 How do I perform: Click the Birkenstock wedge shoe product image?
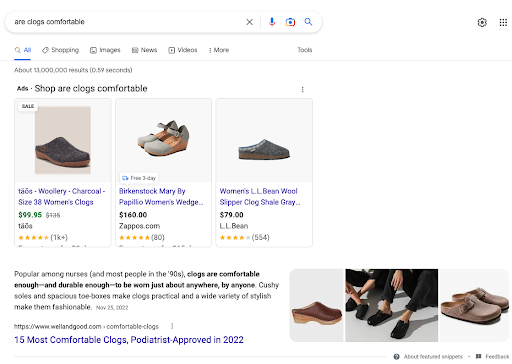(163, 138)
